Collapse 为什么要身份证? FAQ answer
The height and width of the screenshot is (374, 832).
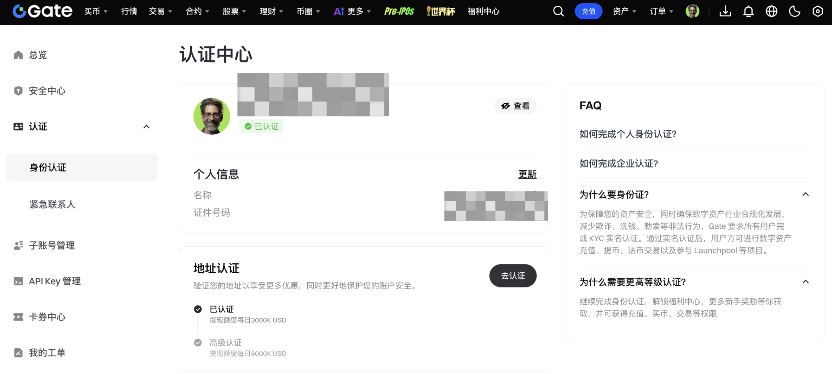tap(805, 195)
